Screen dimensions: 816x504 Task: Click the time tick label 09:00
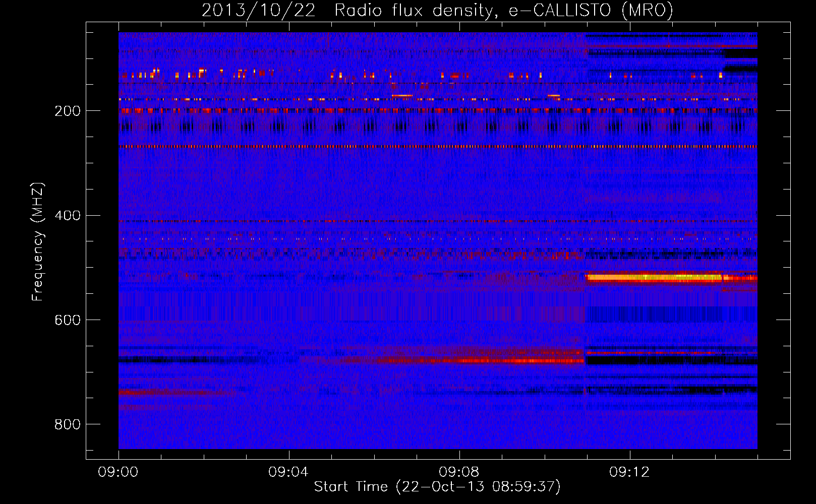pos(119,472)
